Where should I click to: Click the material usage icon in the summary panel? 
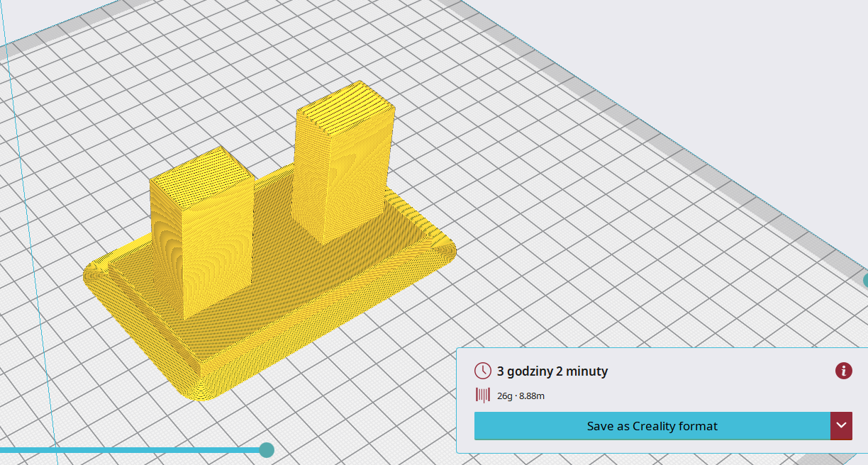tap(483, 396)
